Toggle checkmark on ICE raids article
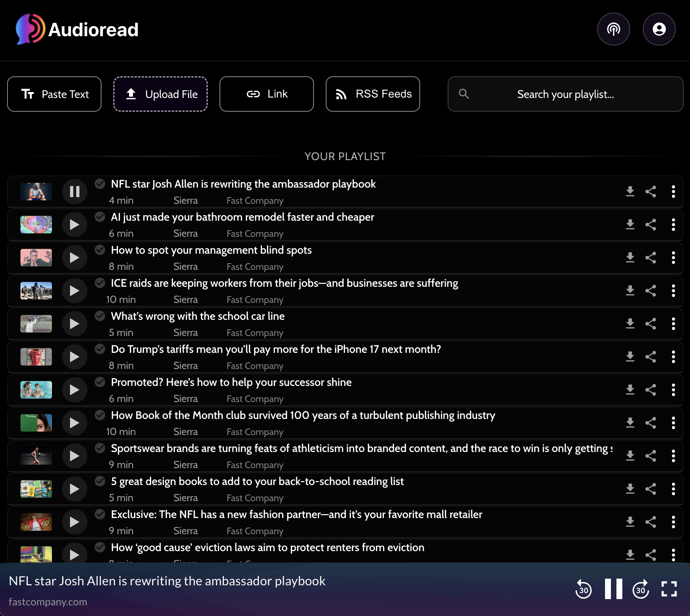This screenshot has width=690, height=616. [100, 282]
